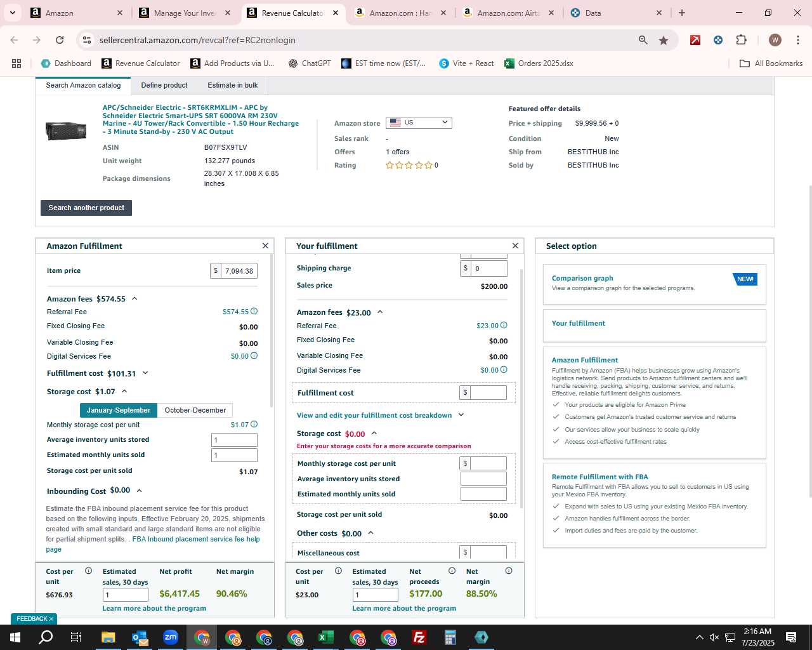Click the UPS product thumbnail image
812x650 pixels.
click(x=66, y=131)
